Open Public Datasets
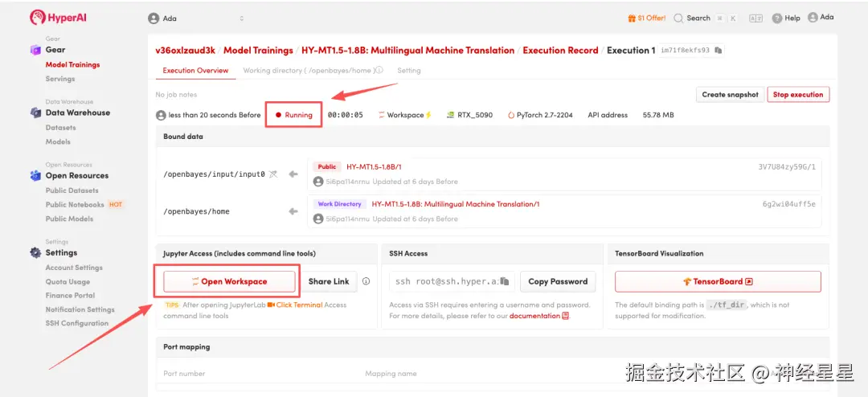Viewport: 868px width, 397px height. coord(72,190)
